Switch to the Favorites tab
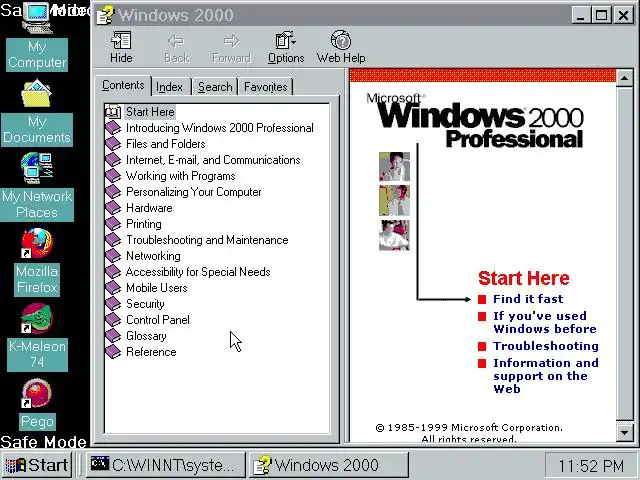The height and width of the screenshot is (480, 640). 266,87
